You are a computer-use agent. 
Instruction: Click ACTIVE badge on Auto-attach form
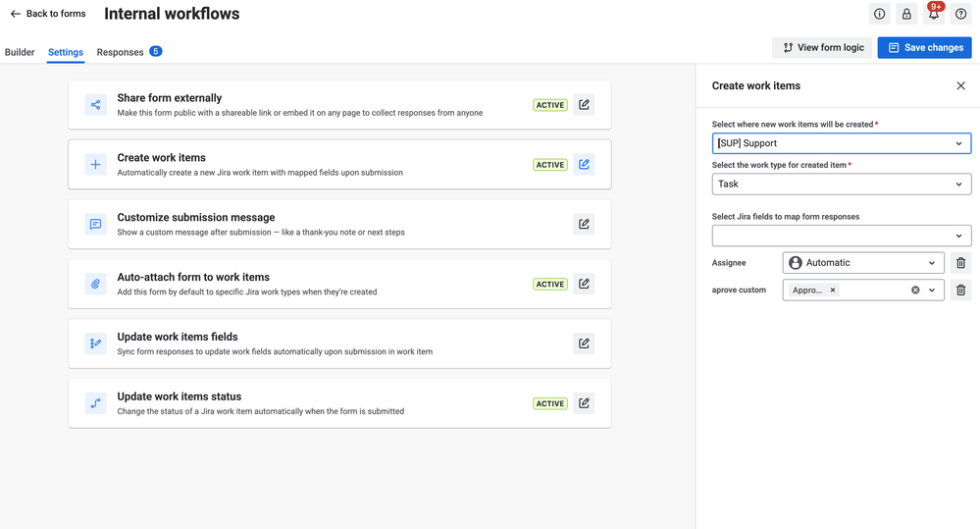pos(550,285)
